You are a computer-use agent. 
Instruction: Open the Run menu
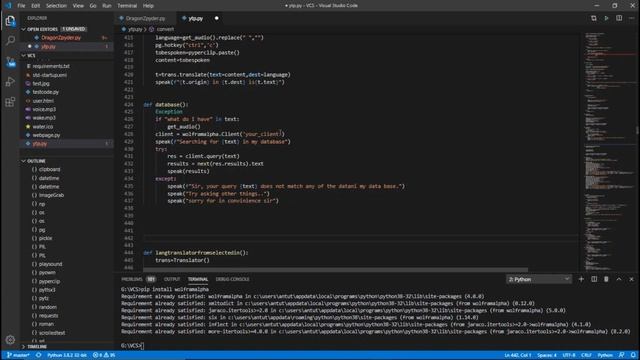pos(107,6)
